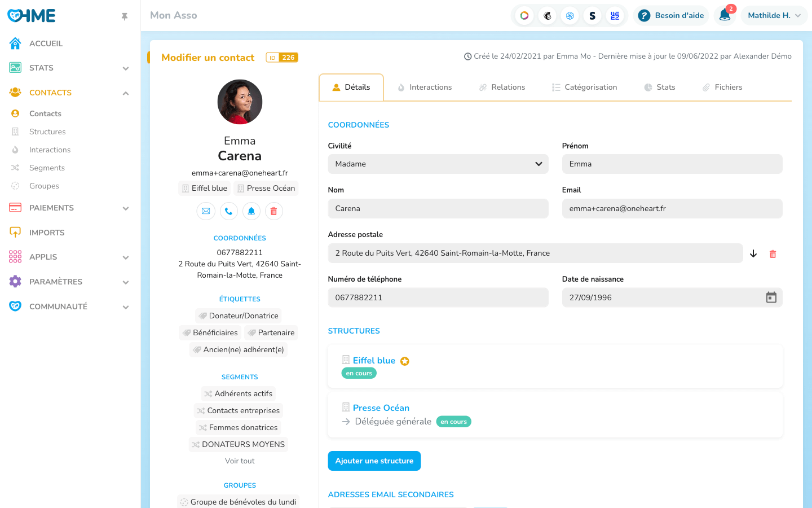812x508 pixels.
Task: Click the reminder bell icon under contact
Action: [251, 211]
